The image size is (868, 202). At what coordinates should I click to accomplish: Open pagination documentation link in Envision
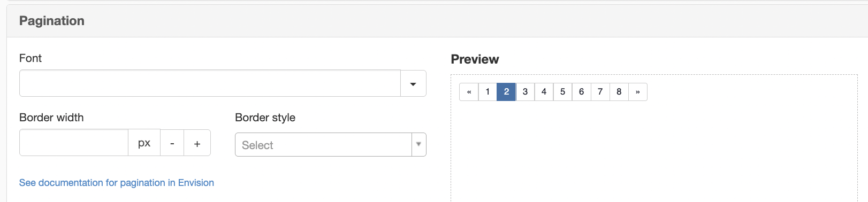[117, 183]
